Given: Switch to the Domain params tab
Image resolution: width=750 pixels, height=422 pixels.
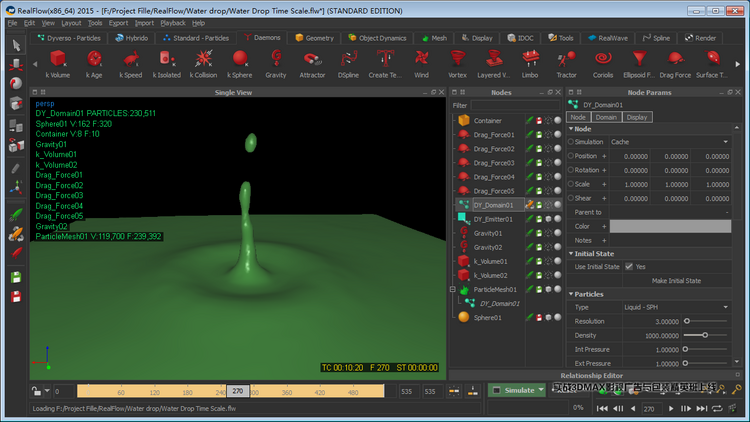Looking at the screenshot, I should pos(606,117).
